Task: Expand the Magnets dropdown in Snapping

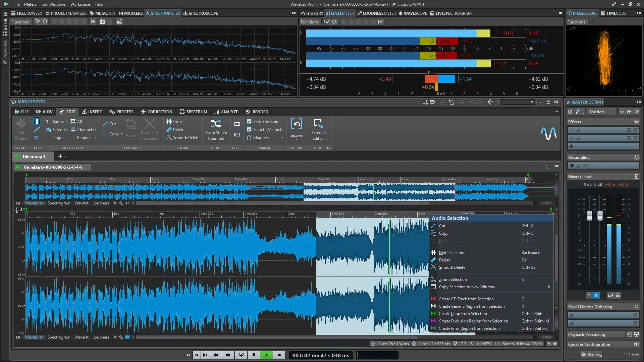Action: pos(282,138)
